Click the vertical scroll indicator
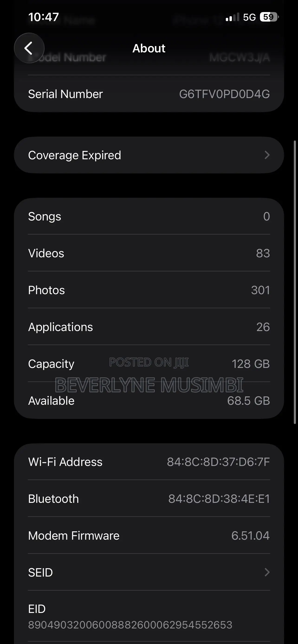Image resolution: width=298 pixels, height=644 pixels. click(x=295, y=282)
